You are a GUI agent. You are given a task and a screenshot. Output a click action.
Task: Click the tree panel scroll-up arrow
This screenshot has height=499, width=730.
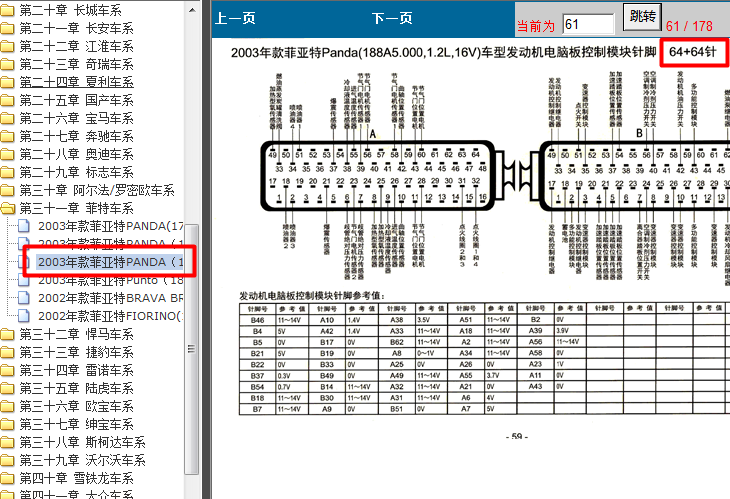coord(192,9)
